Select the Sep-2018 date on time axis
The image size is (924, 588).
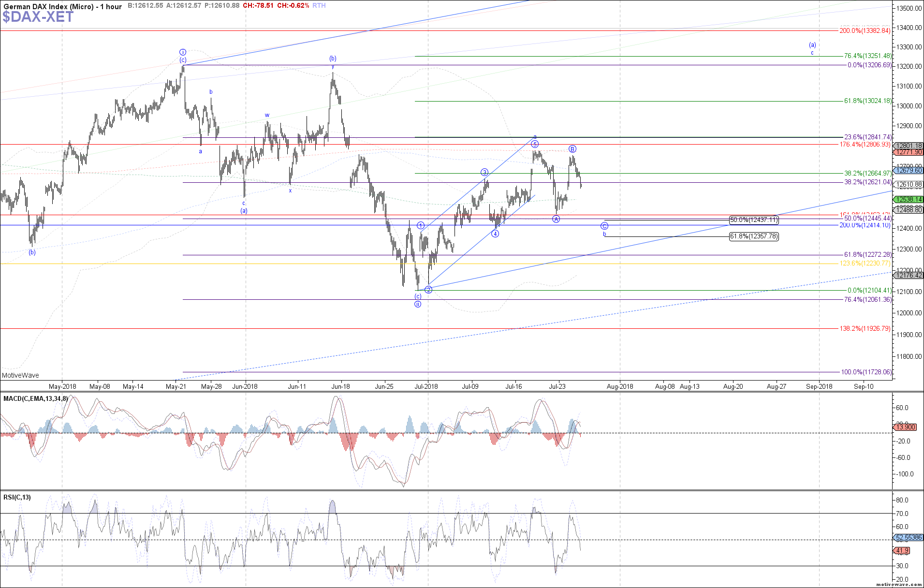[819, 386]
